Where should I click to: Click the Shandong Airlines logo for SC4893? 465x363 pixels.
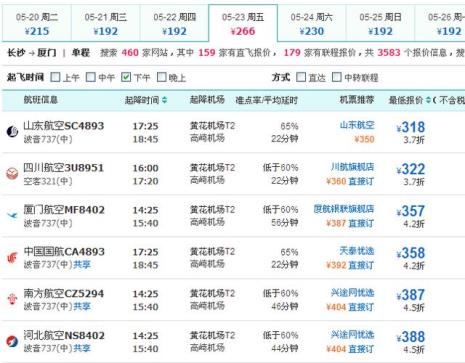12,132
